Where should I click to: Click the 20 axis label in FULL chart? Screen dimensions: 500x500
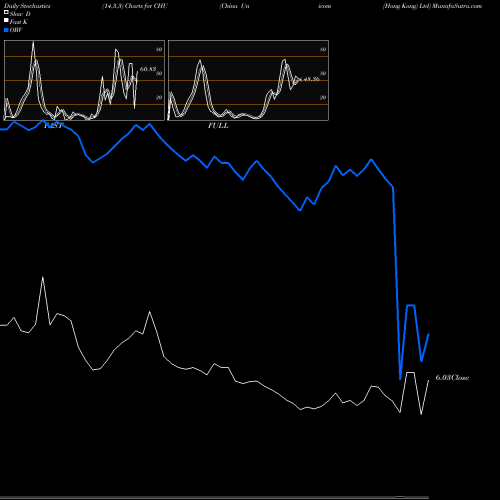[323, 97]
